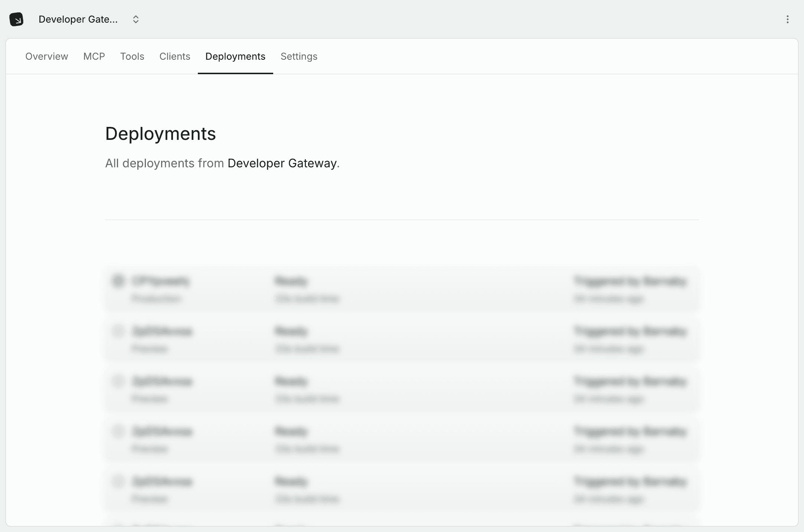Collapse the project picker chevron
804x532 pixels.
click(x=136, y=19)
